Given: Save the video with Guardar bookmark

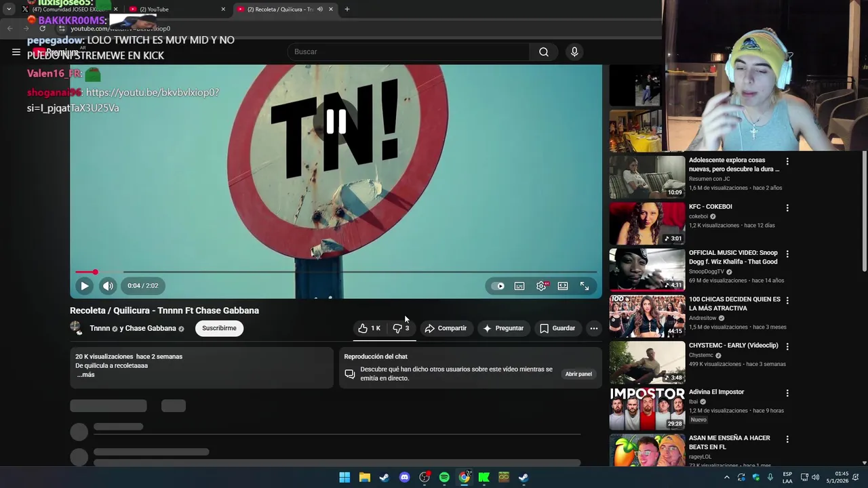Looking at the screenshot, I should [x=557, y=328].
